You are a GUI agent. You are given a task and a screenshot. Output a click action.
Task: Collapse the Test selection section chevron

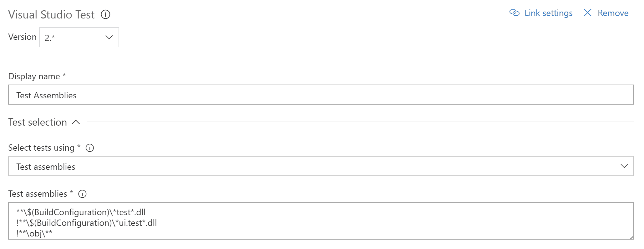[x=76, y=122]
